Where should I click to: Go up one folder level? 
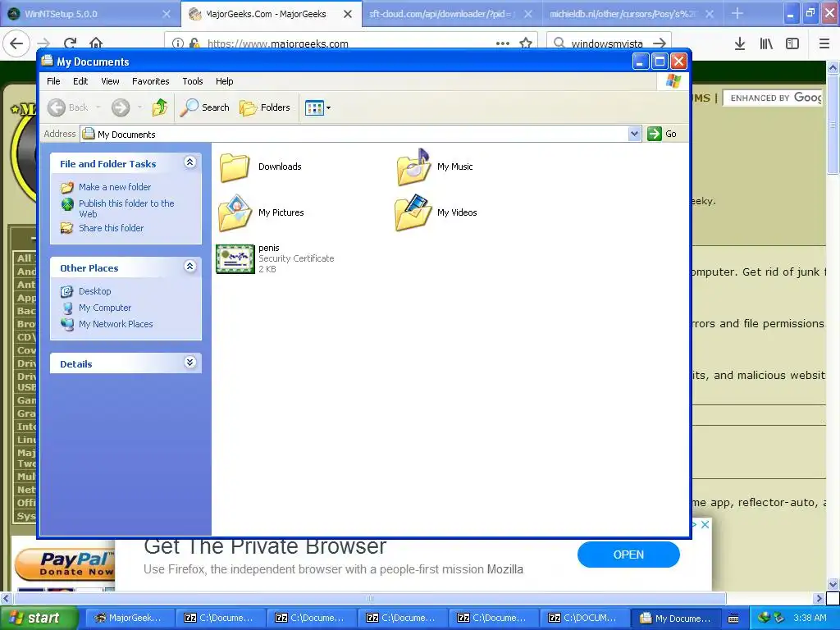tap(160, 107)
